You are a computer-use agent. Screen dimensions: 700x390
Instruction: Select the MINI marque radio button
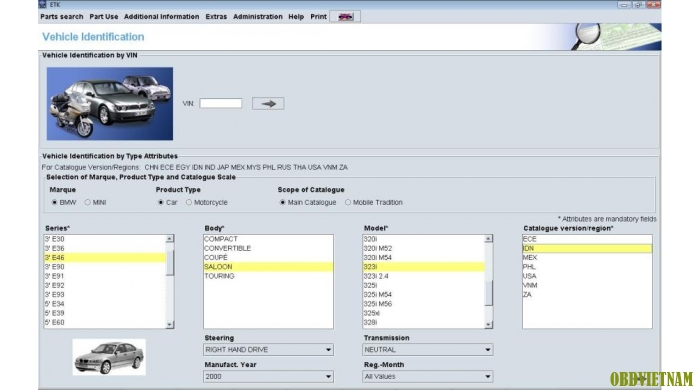(88, 202)
